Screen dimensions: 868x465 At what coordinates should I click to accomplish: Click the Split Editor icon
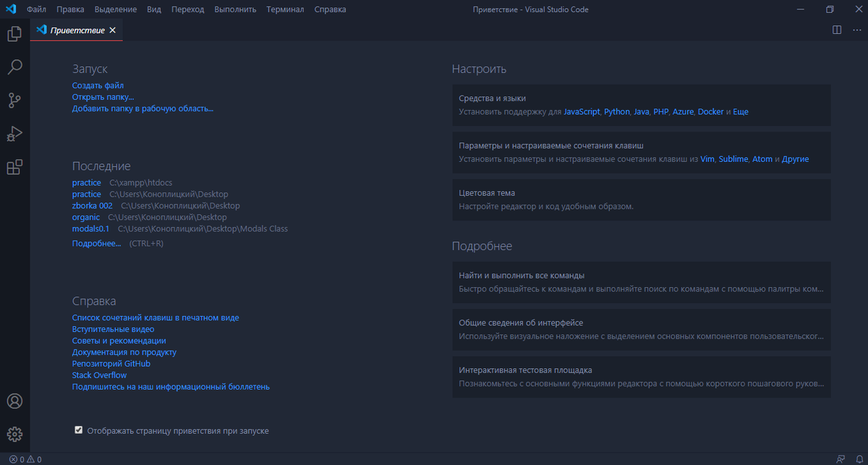click(x=837, y=30)
